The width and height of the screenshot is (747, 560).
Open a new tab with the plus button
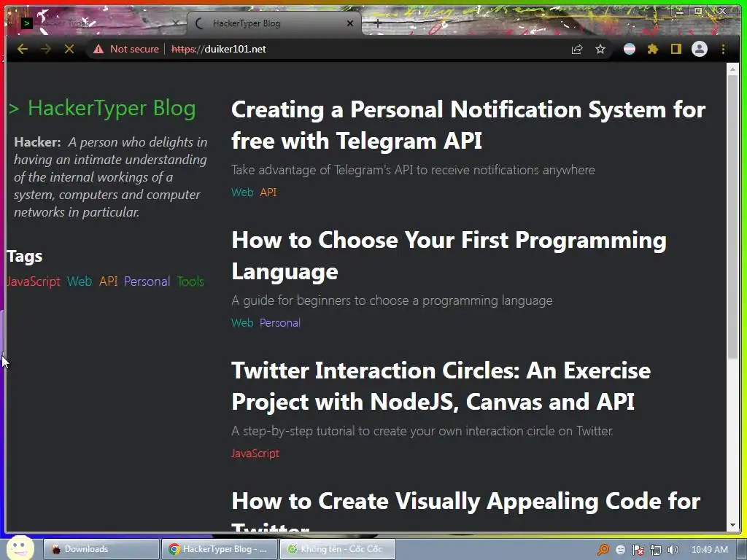pyautogui.click(x=377, y=23)
